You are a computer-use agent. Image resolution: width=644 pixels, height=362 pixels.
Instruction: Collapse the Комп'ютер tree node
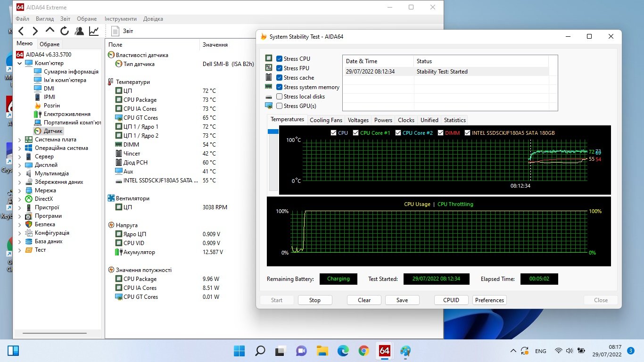pos(19,63)
